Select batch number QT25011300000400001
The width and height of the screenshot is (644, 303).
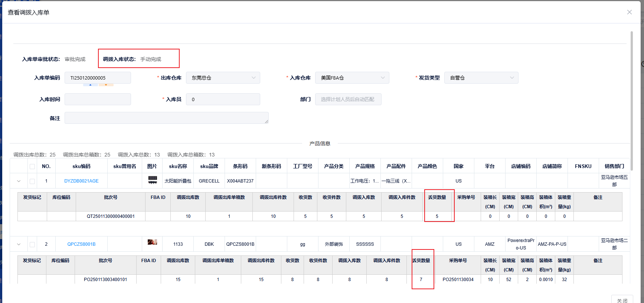pos(111,216)
